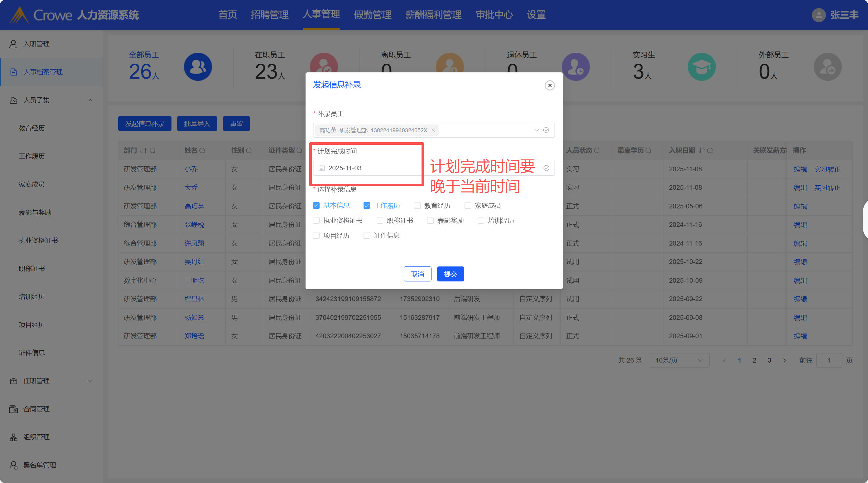Open the 假勤管理 top menu

click(372, 15)
